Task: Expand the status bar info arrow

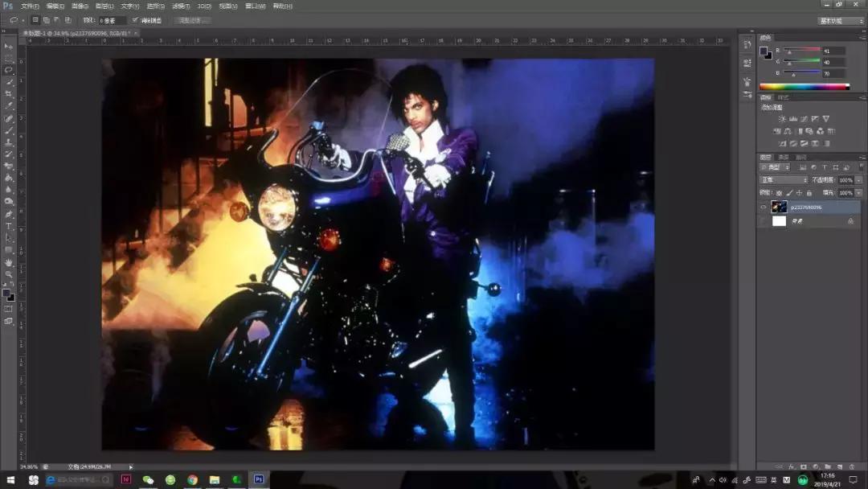Action: (131, 466)
